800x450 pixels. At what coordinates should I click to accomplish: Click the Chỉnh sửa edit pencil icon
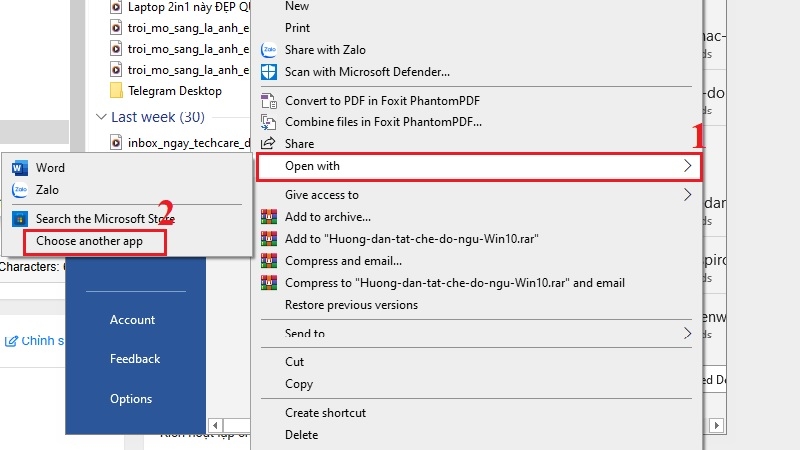click(x=11, y=341)
